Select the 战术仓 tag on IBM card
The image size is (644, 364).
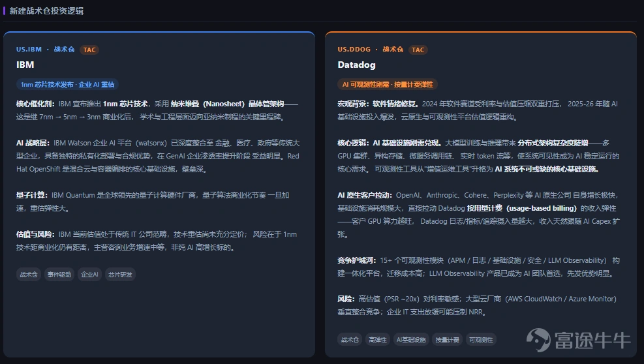(x=29, y=275)
